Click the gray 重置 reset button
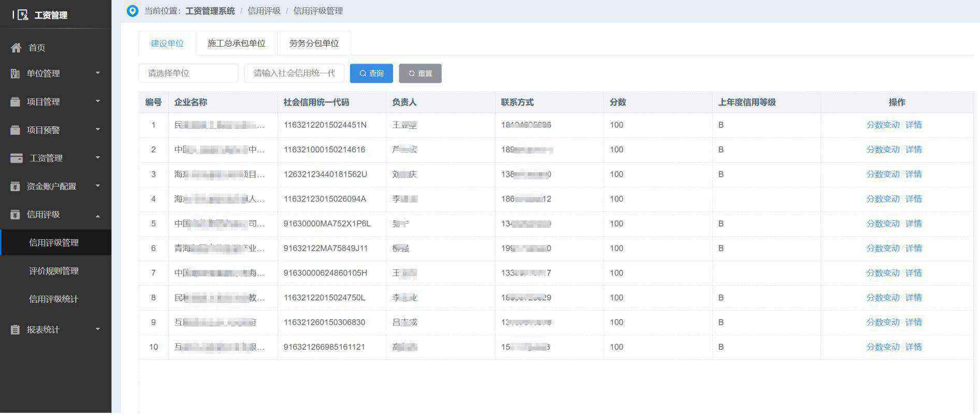The image size is (980, 419). tap(420, 74)
